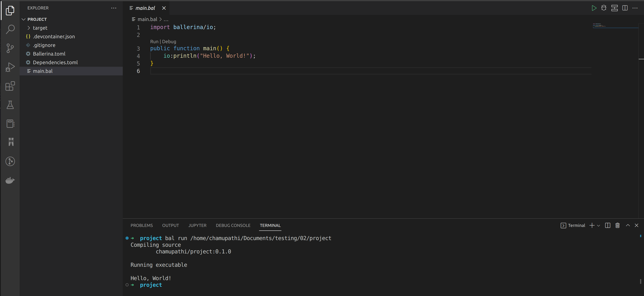The height and width of the screenshot is (296, 644).
Task: Open the Search view icon
Action: [10, 29]
